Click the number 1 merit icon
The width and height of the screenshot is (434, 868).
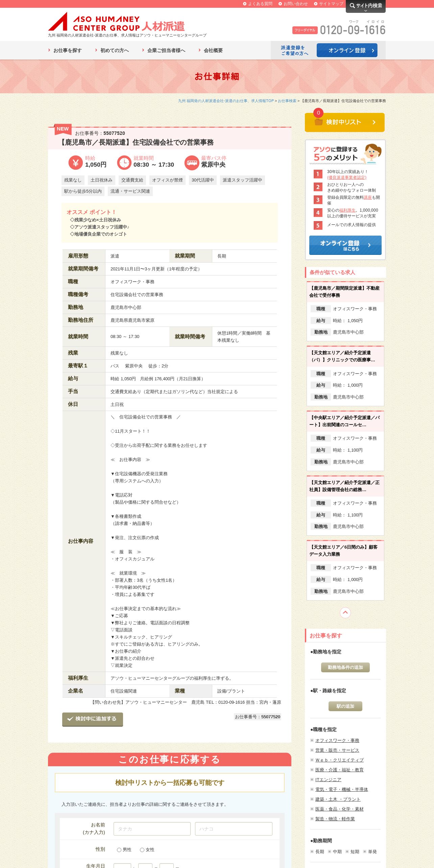(318, 174)
